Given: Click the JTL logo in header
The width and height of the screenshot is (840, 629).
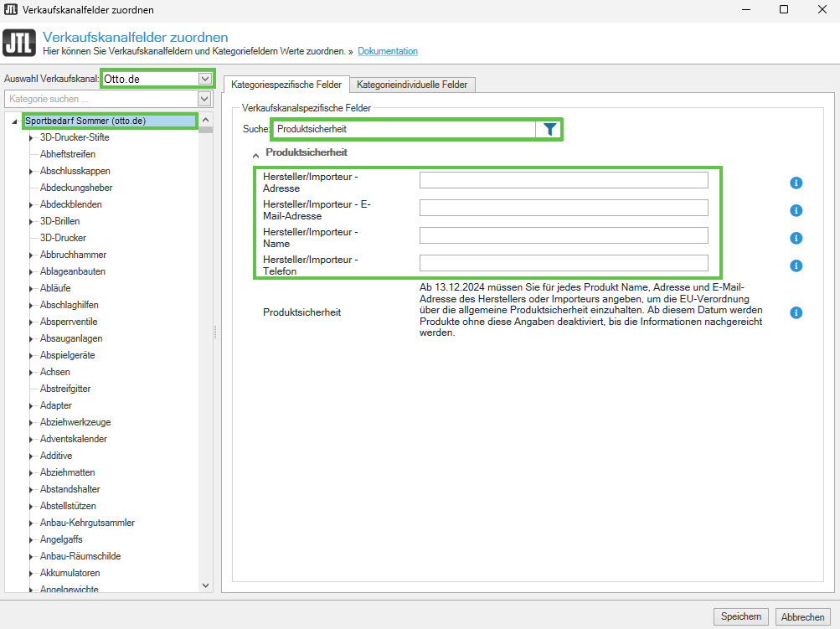Looking at the screenshot, I should tap(19, 44).
